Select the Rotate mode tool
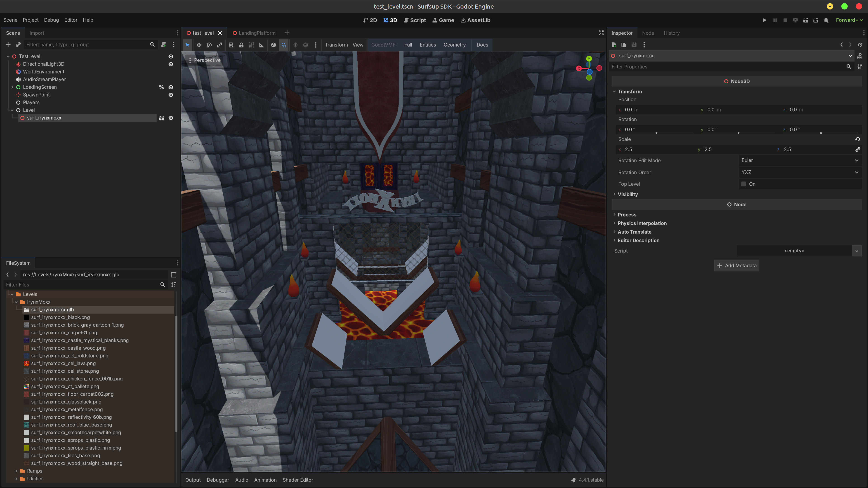 pos(209,45)
